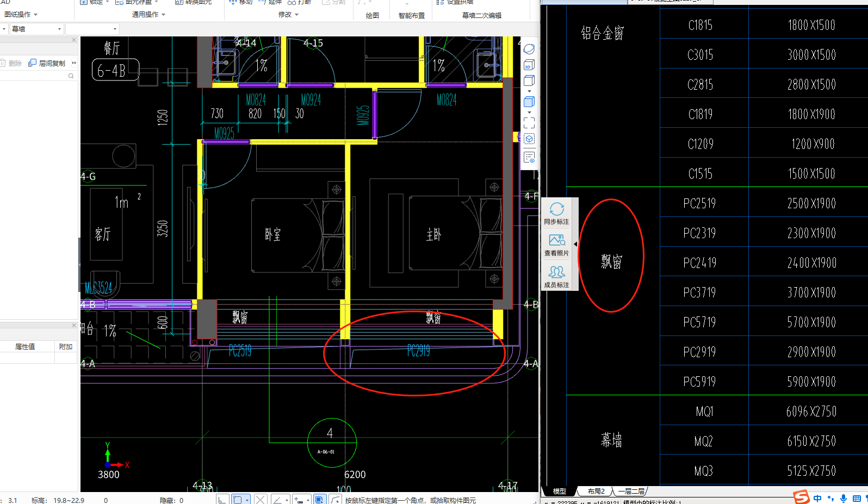Open the 幕墙 component type dropdown
Screen dimensions: 868x504
coord(36,29)
